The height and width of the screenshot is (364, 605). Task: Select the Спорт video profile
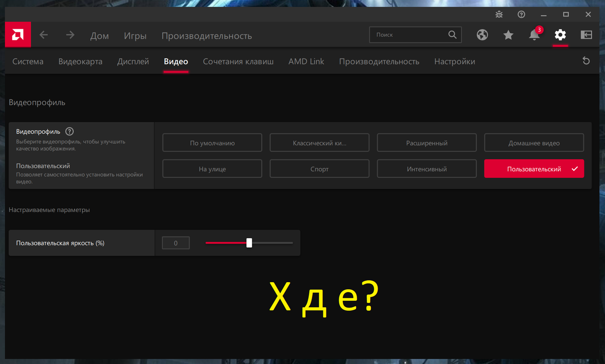pyautogui.click(x=319, y=168)
